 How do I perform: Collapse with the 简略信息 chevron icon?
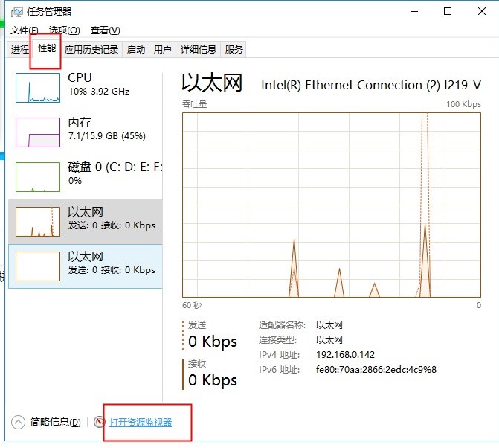19,422
